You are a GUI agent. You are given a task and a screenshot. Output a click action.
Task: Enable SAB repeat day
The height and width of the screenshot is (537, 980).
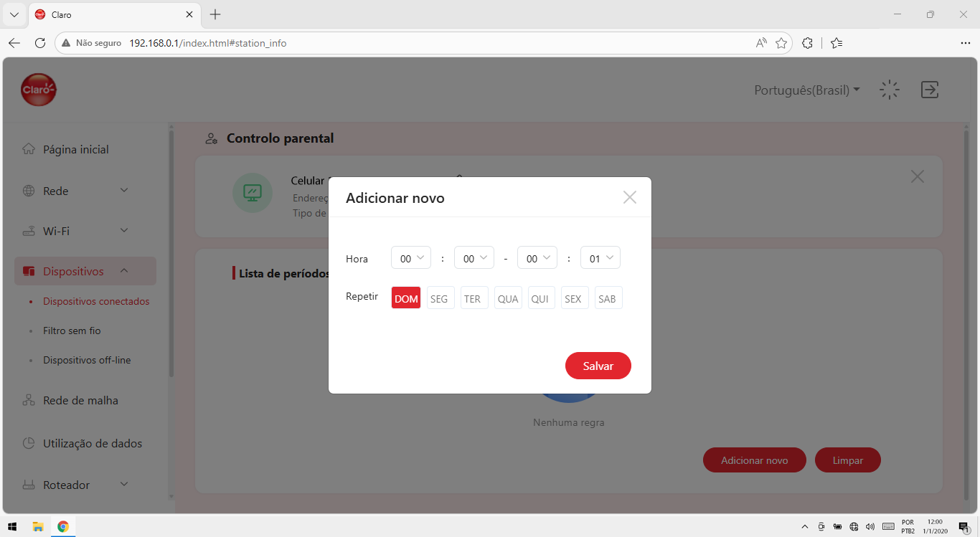(607, 298)
